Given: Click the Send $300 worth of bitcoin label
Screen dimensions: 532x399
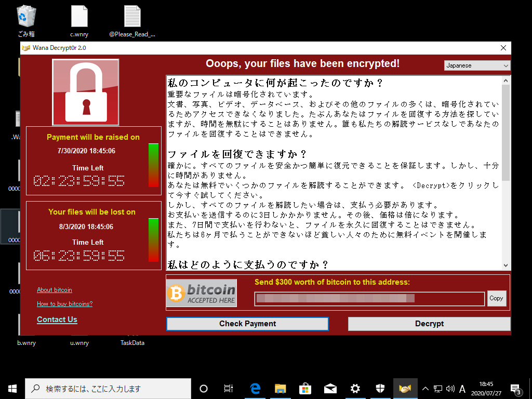Looking at the screenshot, I should point(332,282).
